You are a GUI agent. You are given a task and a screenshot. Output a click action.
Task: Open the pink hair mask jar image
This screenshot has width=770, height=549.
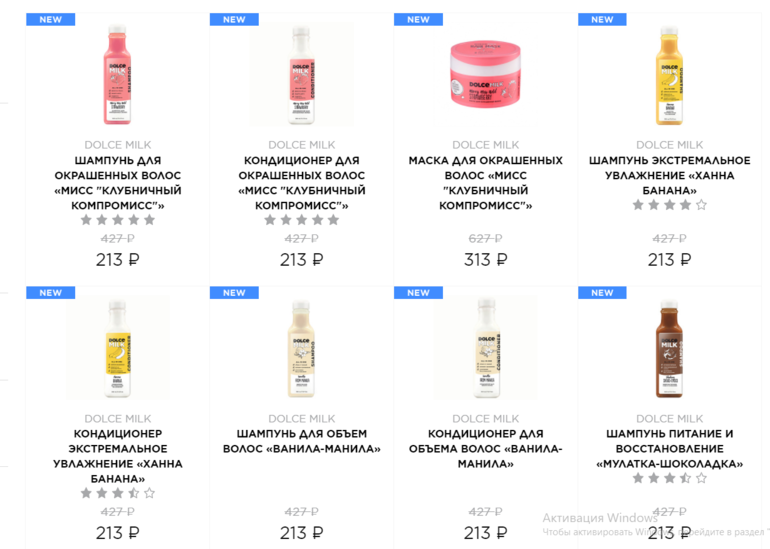coord(485,74)
